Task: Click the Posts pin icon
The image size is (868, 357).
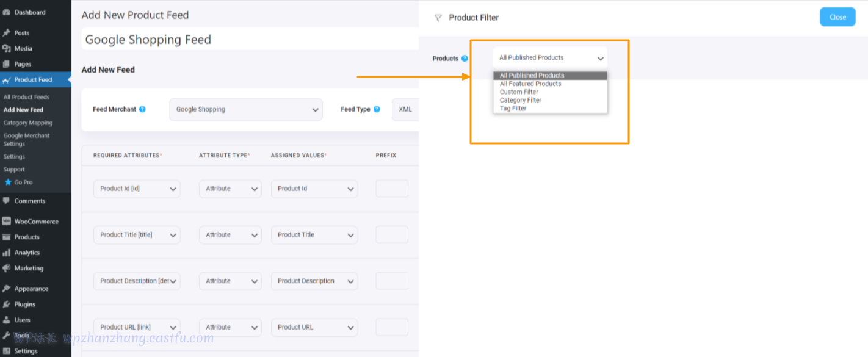Action: pos(7,33)
